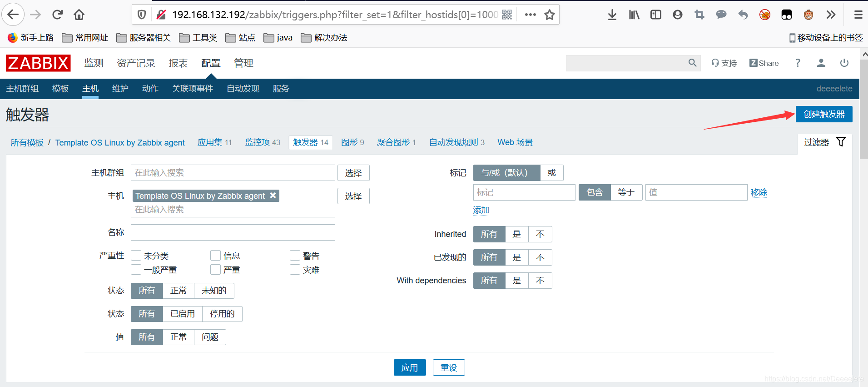Open the 资产记录 main menu
The width and height of the screenshot is (868, 387).
[136, 63]
